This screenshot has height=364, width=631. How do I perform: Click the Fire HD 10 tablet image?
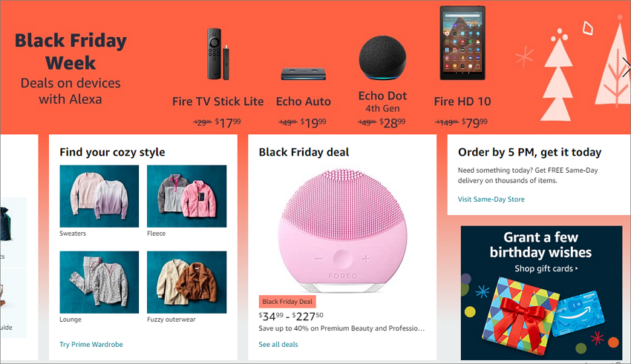(462, 43)
